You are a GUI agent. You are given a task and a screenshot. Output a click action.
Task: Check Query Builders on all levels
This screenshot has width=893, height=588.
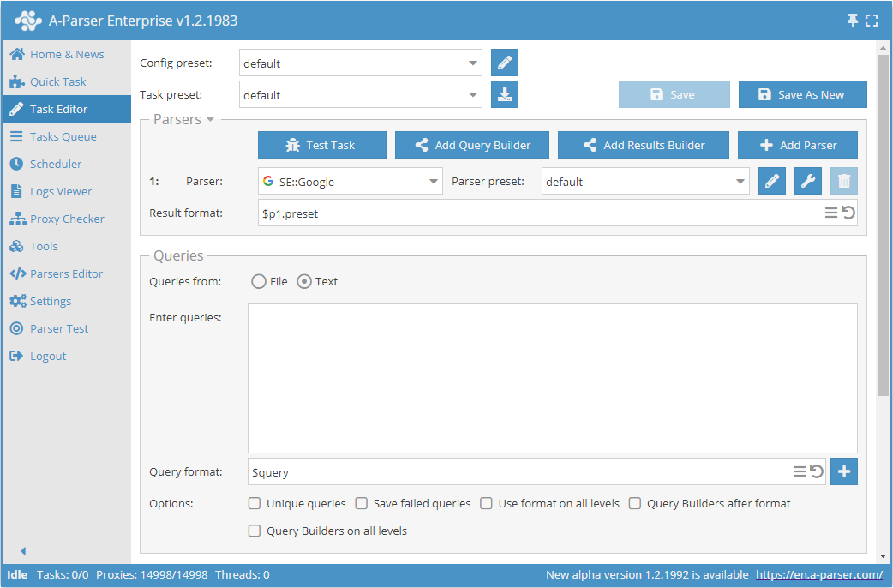click(254, 531)
